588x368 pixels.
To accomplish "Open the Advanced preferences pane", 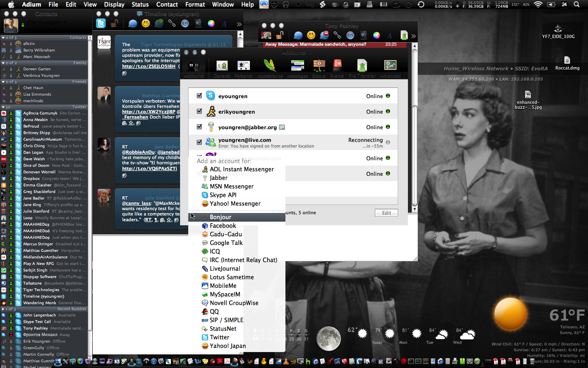I will coord(390,68).
